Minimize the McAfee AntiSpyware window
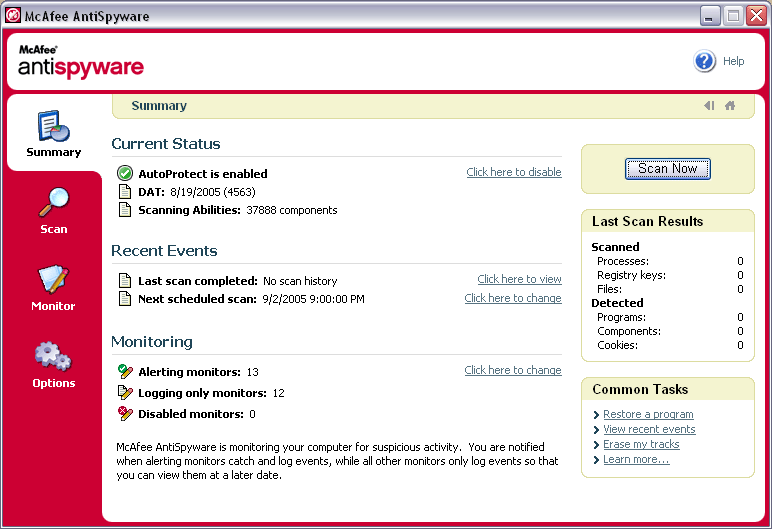The width and height of the screenshot is (772, 529). pos(709,16)
